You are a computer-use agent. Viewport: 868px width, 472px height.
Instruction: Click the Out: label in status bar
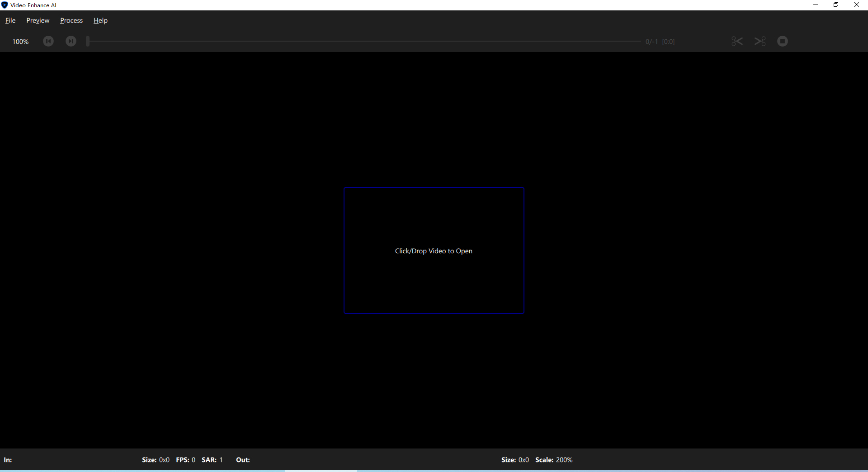(243, 460)
